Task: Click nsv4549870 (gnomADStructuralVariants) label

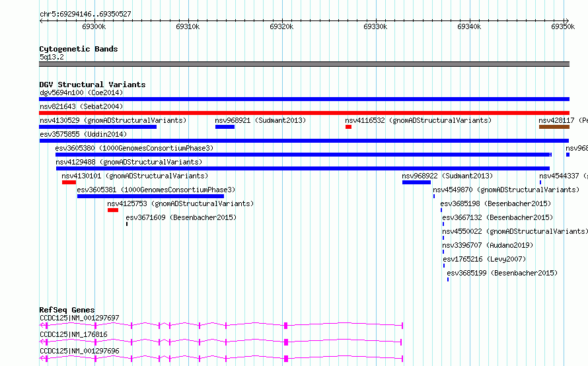Action: [506, 190]
